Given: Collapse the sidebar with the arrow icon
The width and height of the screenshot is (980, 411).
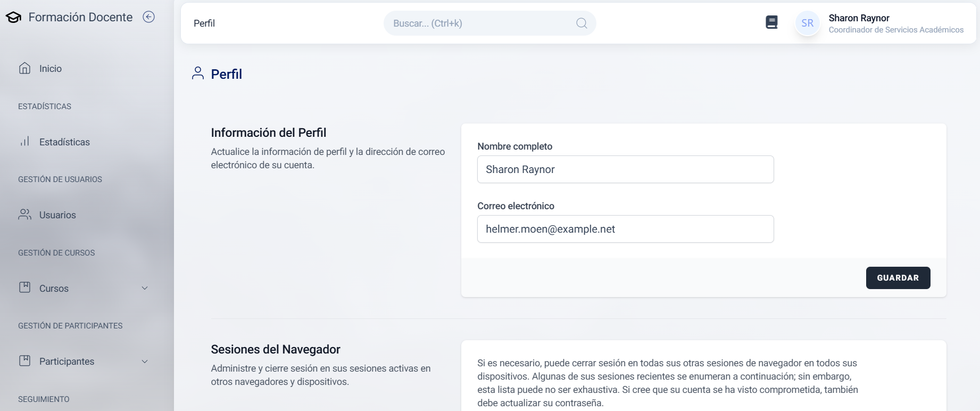Looking at the screenshot, I should point(149,17).
